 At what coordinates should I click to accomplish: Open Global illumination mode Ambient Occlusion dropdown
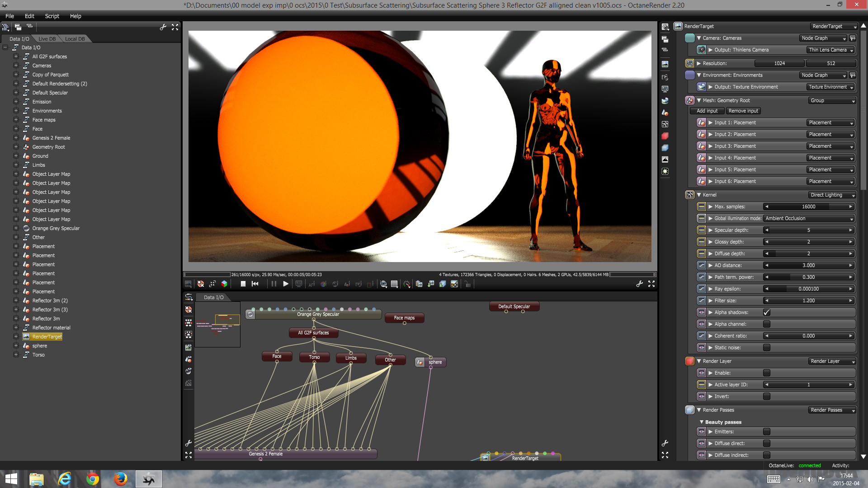pos(809,218)
